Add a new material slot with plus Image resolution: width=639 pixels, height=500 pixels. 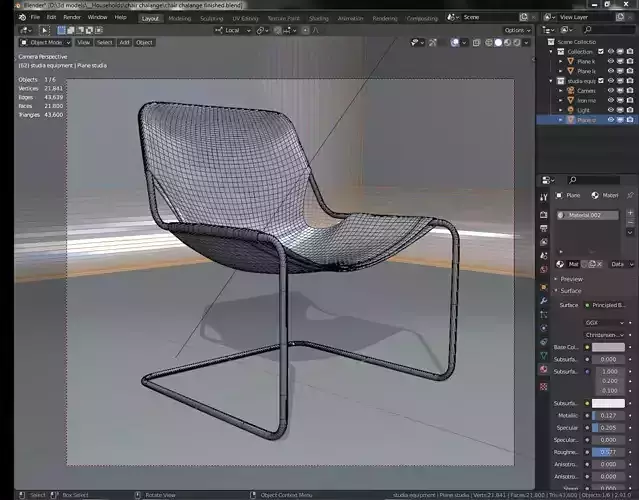[630, 213]
